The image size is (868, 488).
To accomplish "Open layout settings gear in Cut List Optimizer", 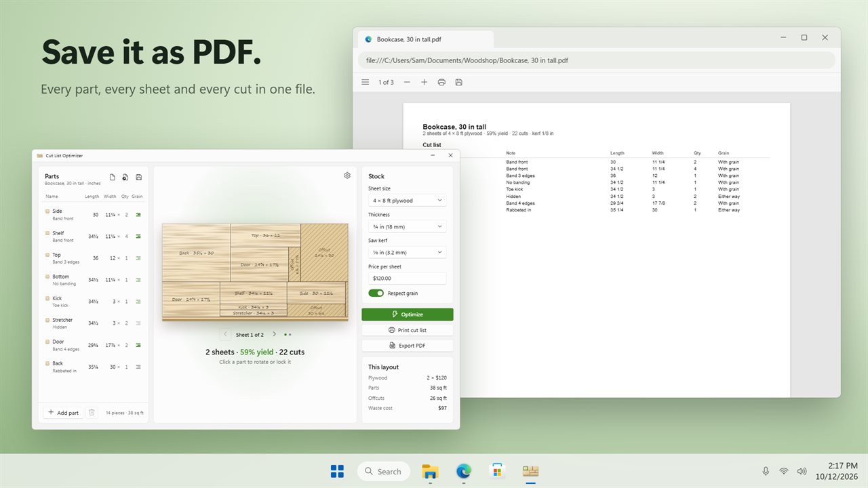I will click(x=347, y=176).
